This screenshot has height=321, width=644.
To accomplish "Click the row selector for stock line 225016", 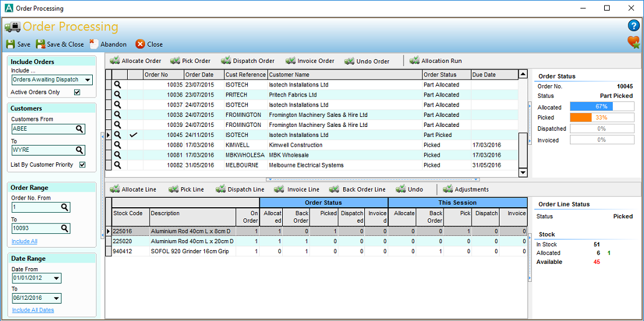I will 108,231.
